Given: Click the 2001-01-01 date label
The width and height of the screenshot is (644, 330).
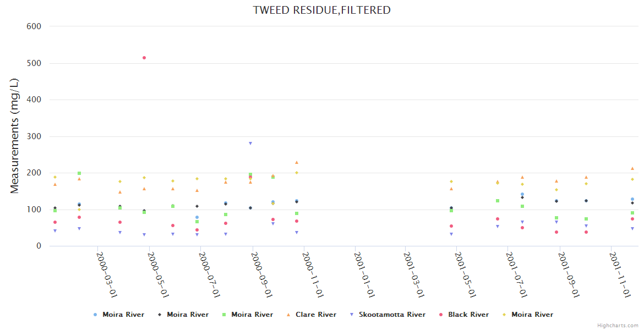Looking at the screenshot, I should coord(364,274).
